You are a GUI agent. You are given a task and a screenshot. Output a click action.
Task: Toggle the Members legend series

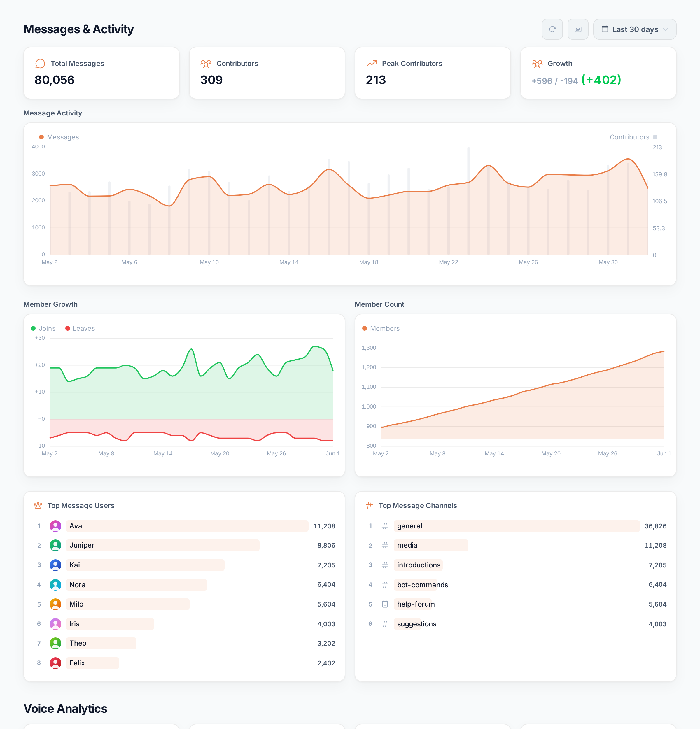click(x=381, y=328)
